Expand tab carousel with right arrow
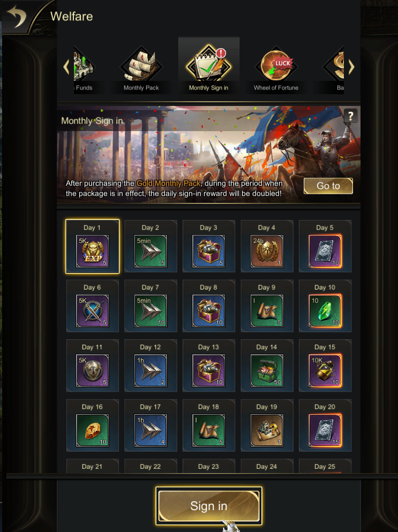This screenshot has width=398, height=532. [x=351, y=67]
